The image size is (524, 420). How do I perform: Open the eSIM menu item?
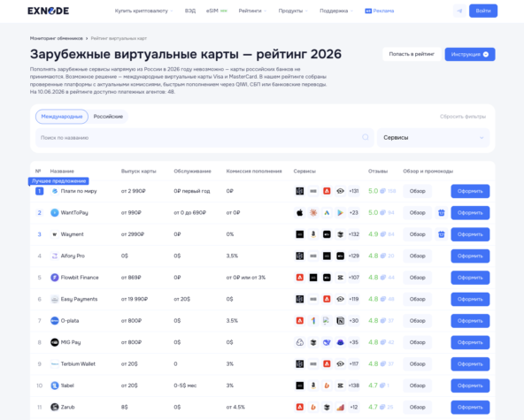tap(217, 11)
